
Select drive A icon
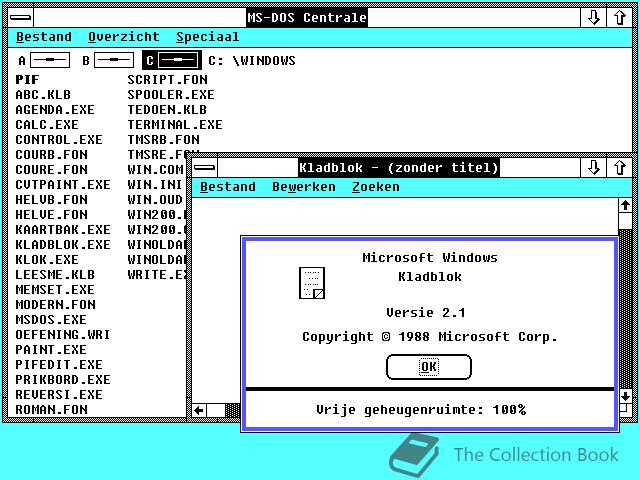(50, 60)
